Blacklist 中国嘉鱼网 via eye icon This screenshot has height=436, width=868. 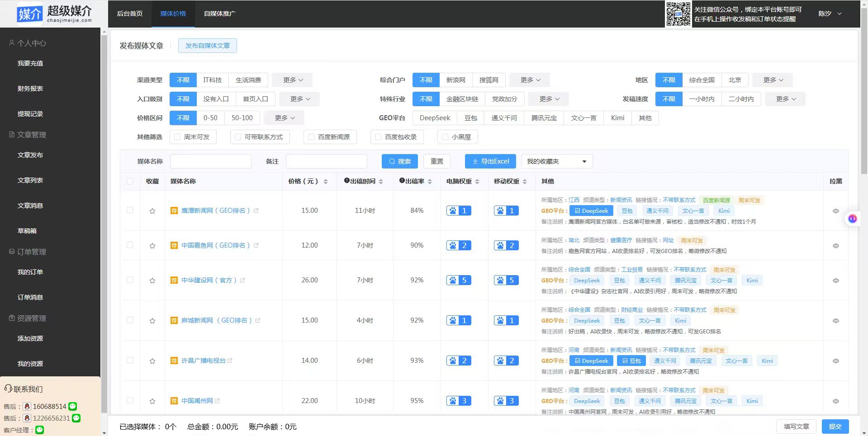(836, 246)
